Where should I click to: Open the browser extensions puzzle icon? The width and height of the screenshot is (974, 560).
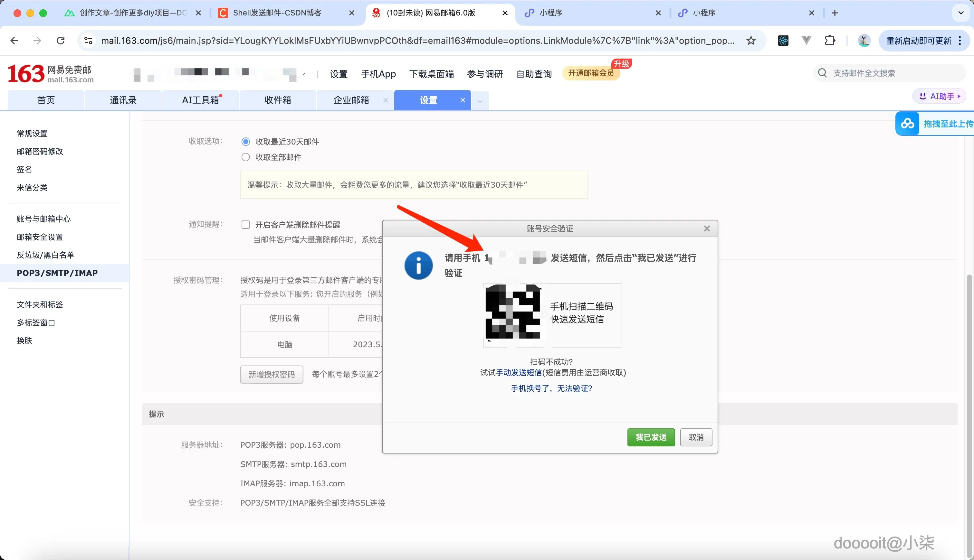(830, 40)
